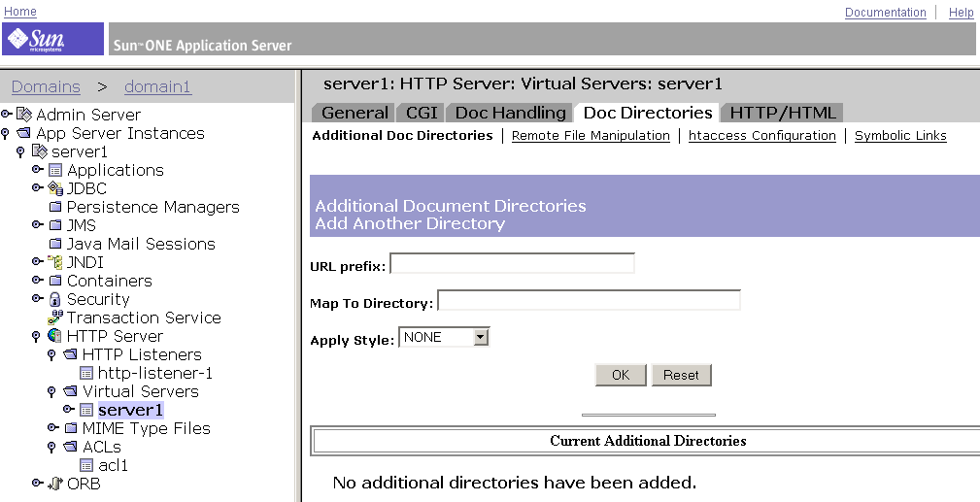Screen dimensions: 980x502
Task: Click the HTTP Listeners folder icon
Action: pyautogui.click(x=71, y=354)
